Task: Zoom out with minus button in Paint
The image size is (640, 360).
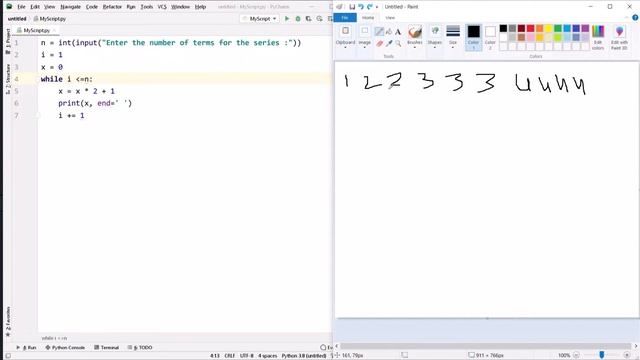Action: click(x=576, y=356)
